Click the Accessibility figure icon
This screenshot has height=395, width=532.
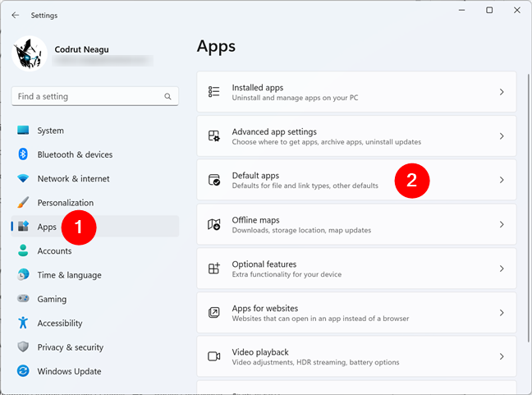(x=23, y=323)
